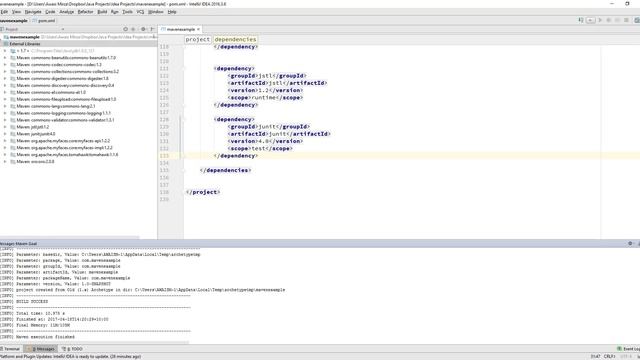Viewport: 640px width, 360px height.
Task: Open Project panel gear settings
Action: tap(143, 29)
